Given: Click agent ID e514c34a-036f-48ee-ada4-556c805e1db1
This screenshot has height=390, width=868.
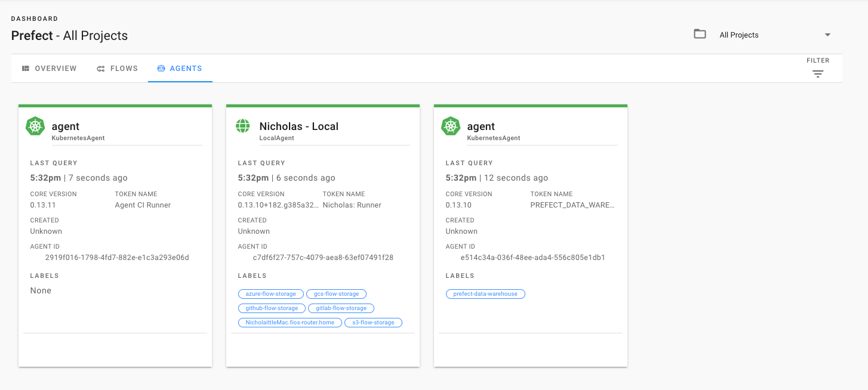Looking at the screenshot, I should pyautogui.click(x=533, y=258).
